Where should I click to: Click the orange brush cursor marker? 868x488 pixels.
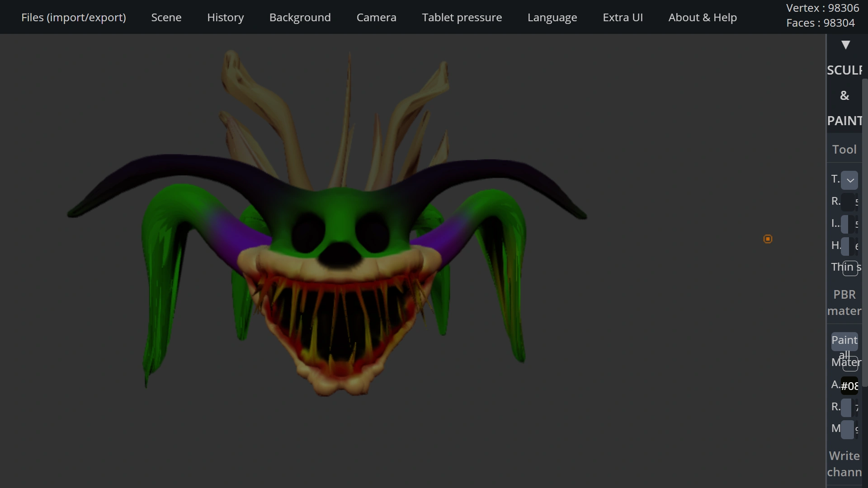(768, 239)
